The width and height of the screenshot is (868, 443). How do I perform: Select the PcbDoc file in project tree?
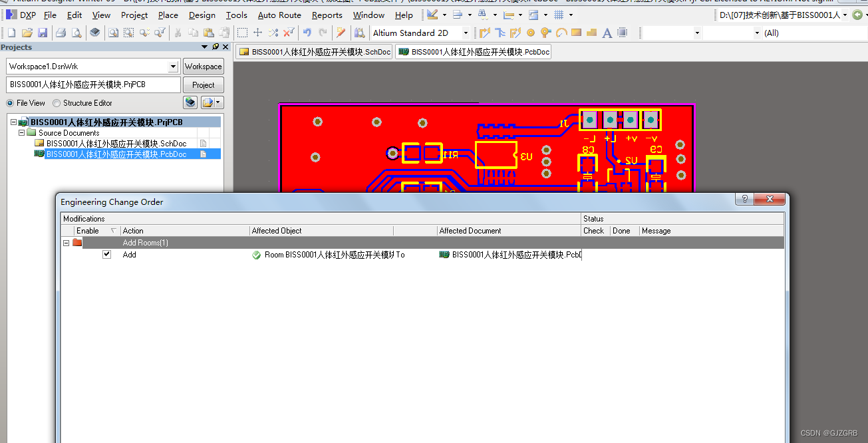tap(116, 154)
